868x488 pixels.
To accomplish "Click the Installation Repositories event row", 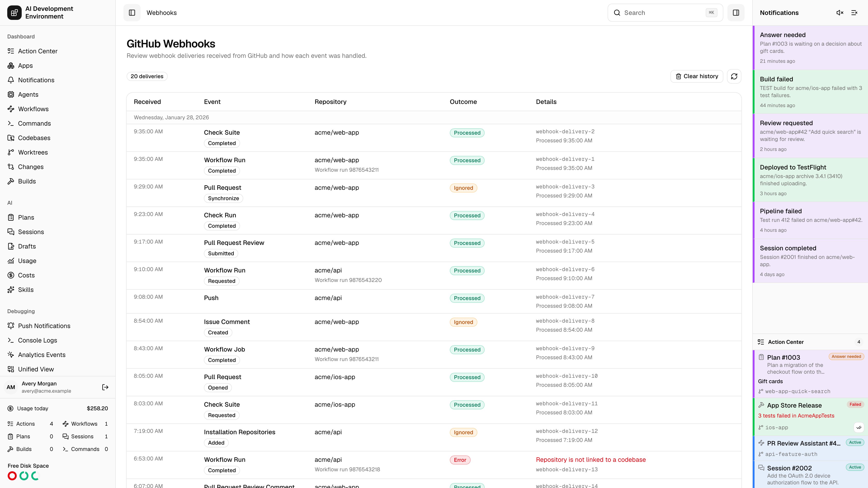I will pyautogui.click(x=434, y=438).
